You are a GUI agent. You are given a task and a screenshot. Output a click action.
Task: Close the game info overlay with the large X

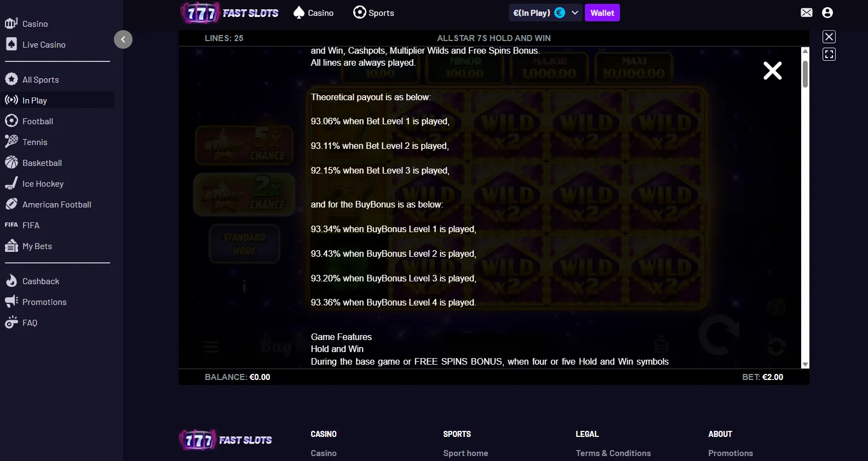pyautogui.click(x=772, y=71)
